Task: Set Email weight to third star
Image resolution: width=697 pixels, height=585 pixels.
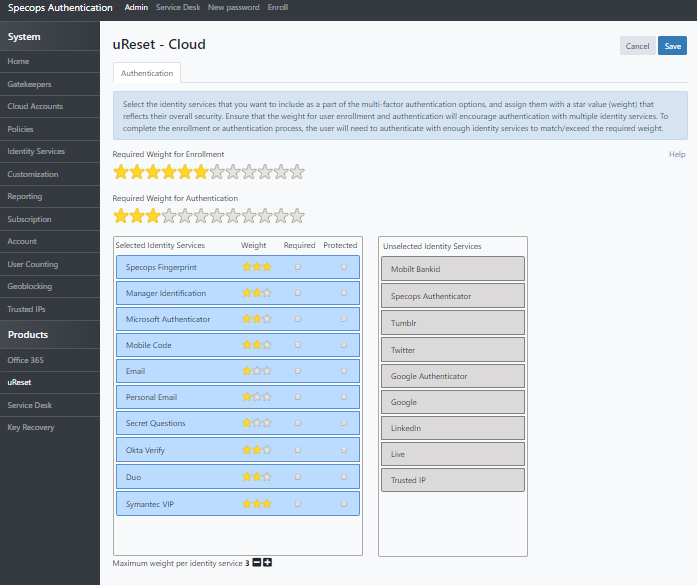Action: [x=267, y=371]
